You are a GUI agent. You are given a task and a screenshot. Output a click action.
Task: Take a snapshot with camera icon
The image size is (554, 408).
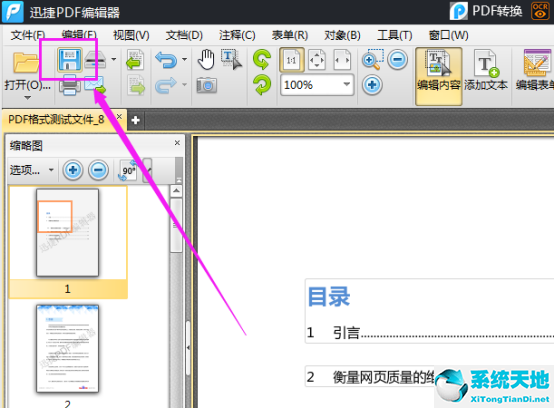207,86
